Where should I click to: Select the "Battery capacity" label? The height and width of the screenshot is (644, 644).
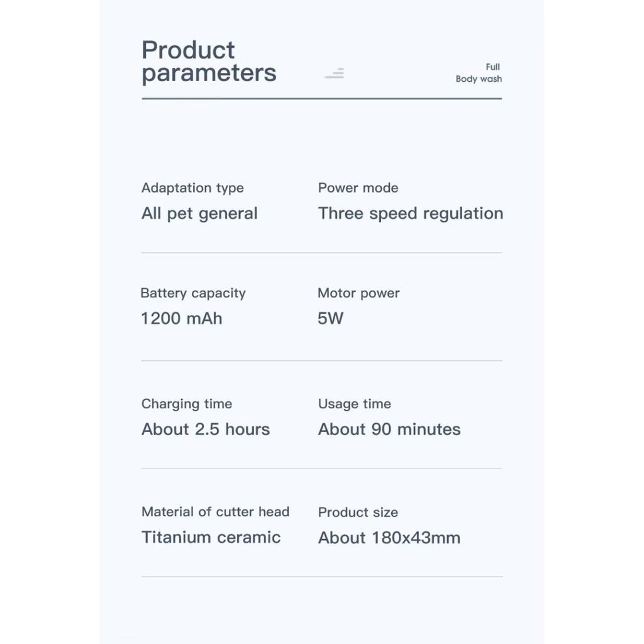click(x=193, y=293)
